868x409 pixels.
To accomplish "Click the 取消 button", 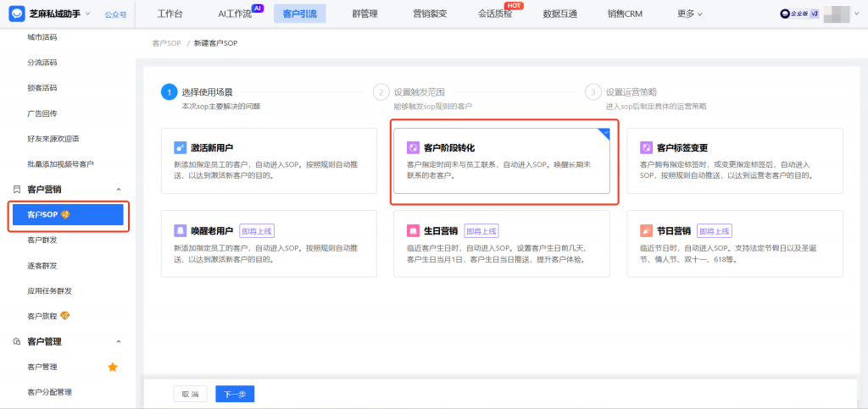I will coord(191,394).
